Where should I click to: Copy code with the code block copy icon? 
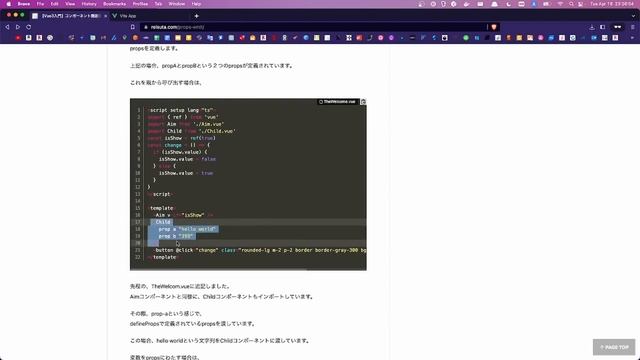363,102
